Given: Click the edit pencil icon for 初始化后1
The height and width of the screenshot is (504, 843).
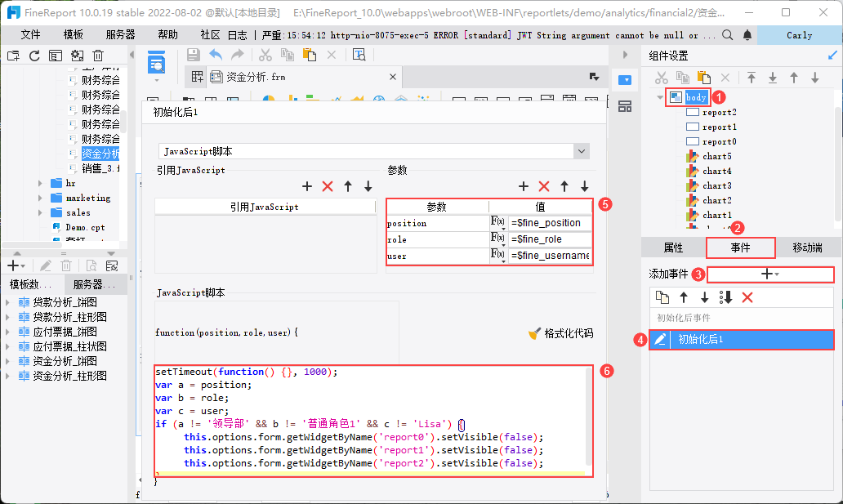Looking at the screenshot, I should (x=660, y=340).
